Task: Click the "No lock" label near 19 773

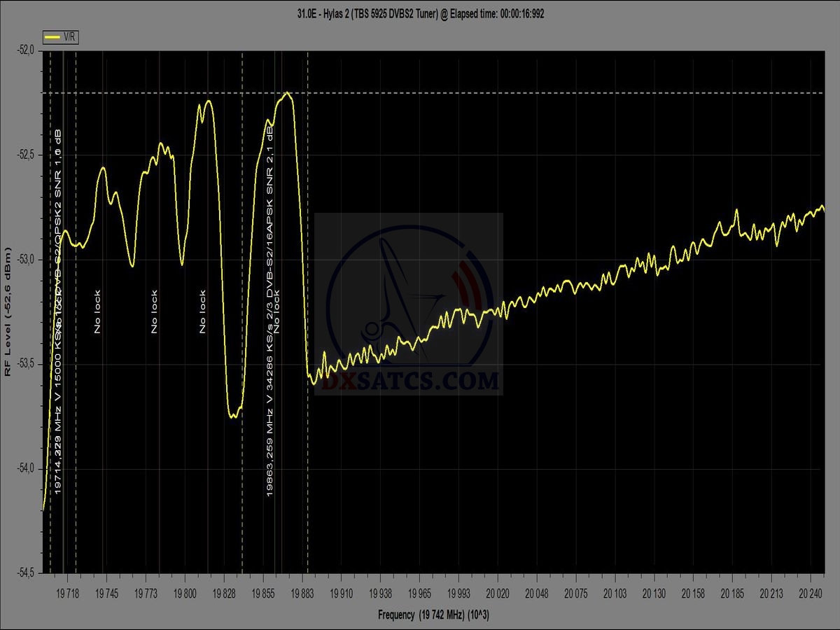Action: [154, 311]
